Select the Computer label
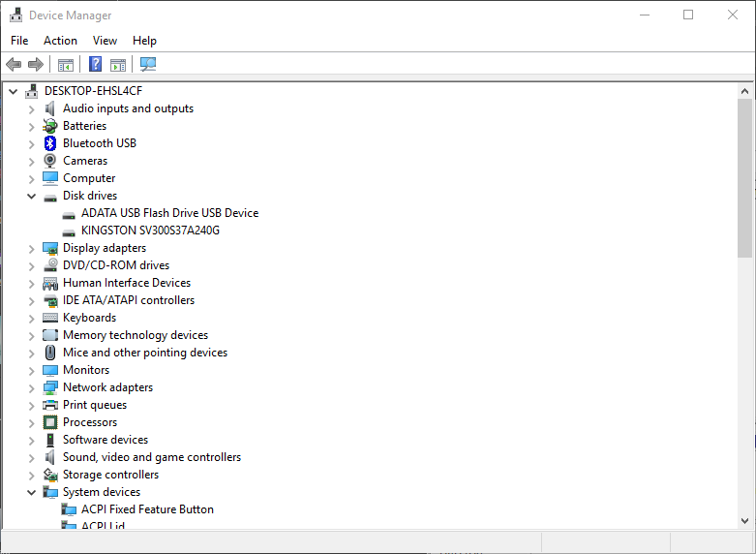The width and height of the screenshot is (756, 554). tap(89, 178)
